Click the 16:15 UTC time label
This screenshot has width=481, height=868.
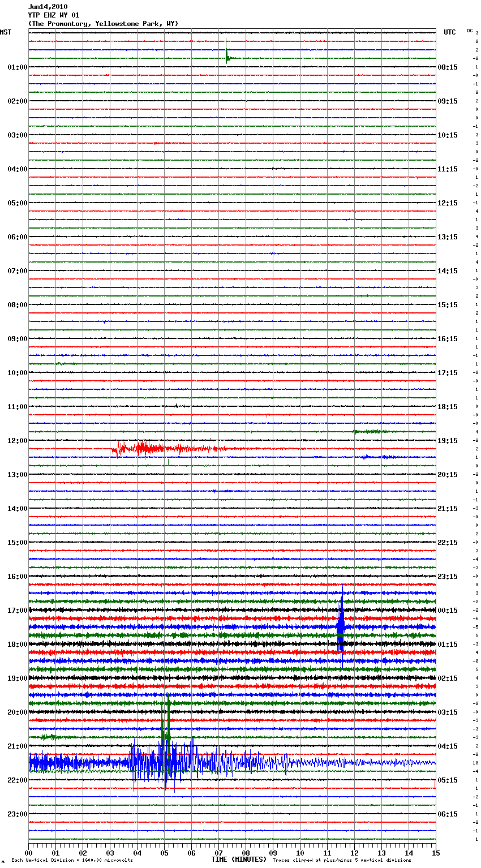pos(448,339)
